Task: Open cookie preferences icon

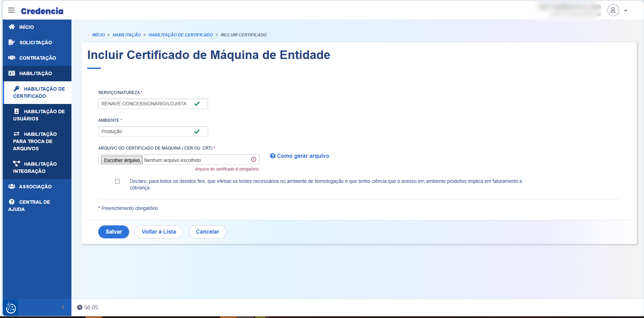Action: tap(11, 308)
